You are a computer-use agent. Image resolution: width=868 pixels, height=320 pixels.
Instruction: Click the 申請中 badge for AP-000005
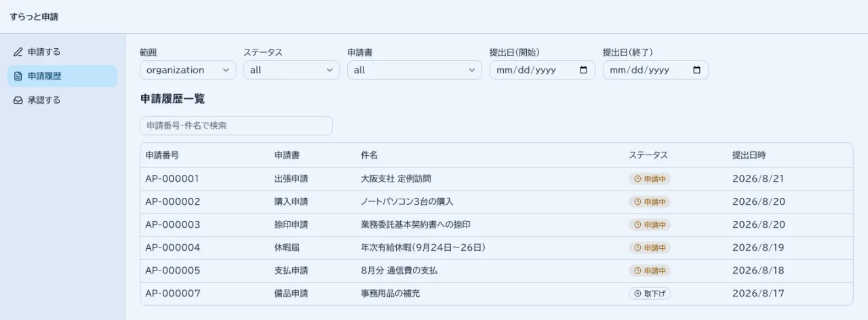650,271
